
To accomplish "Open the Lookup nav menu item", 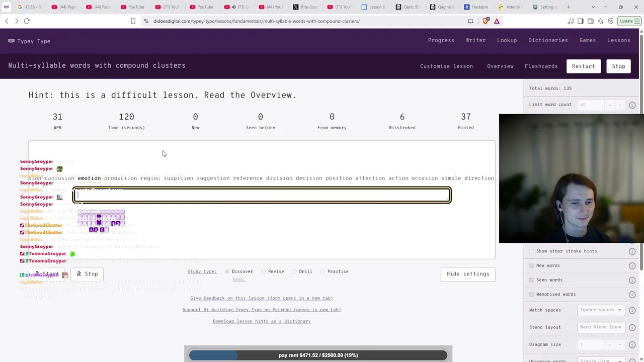I will pyautogui.click(x=507, y=41).
